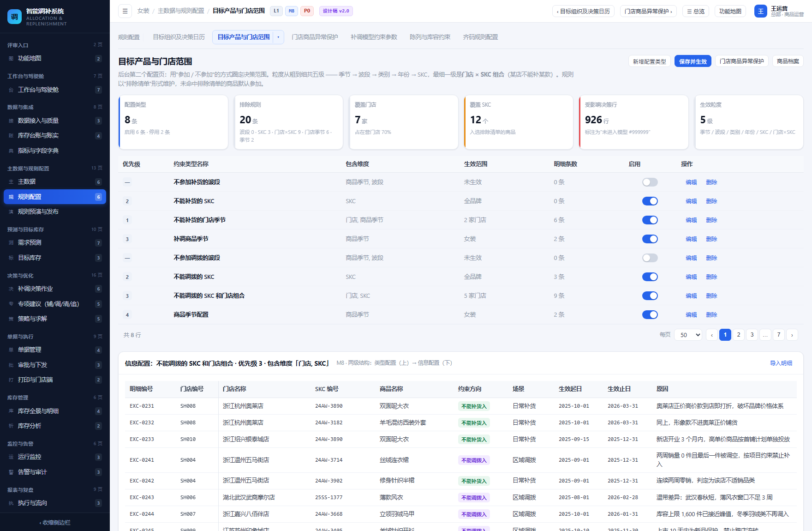Open 补调决策作业 in the sidebar
The width and height of the screenshot is (812, 531).
point(55,289)
